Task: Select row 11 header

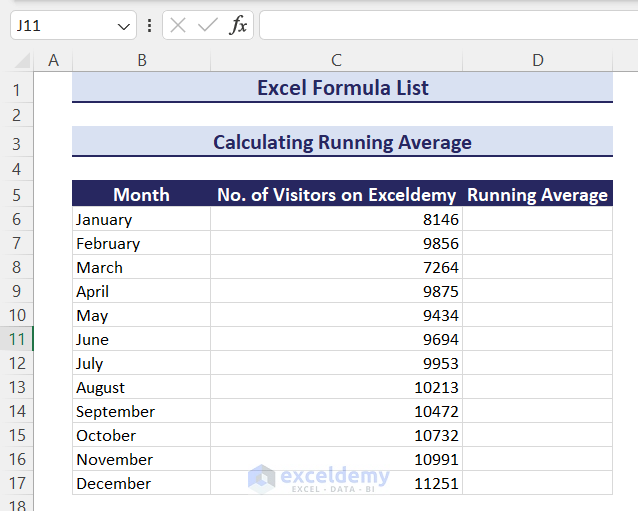Action: 16,339
